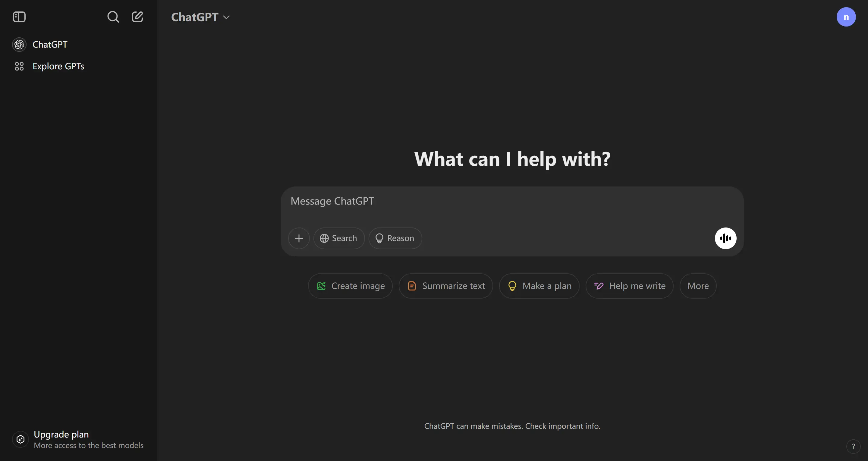The image size is (868, 461).
Task: Open Explore GPTs in the sidebar
Action: (x=78, y=66)
